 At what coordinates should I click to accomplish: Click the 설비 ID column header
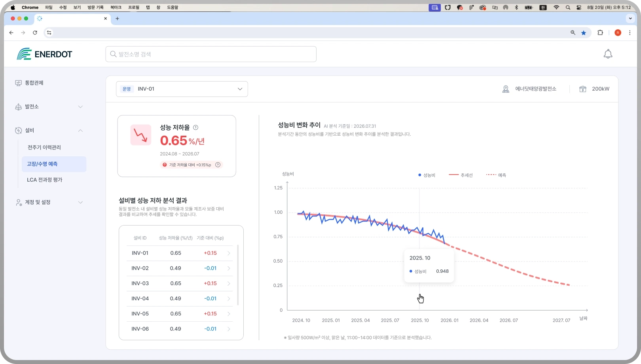pyautogui.click(x=140, y=238)
